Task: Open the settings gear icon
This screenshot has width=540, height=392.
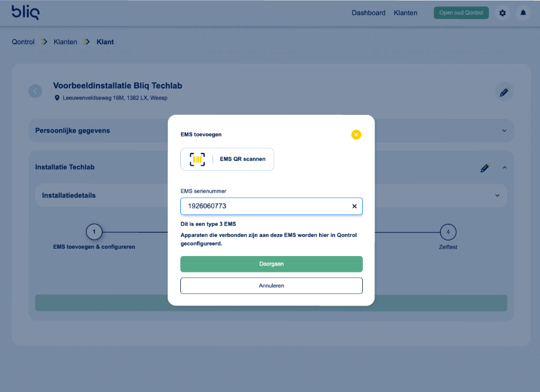Action: click(x=502, y=13)
